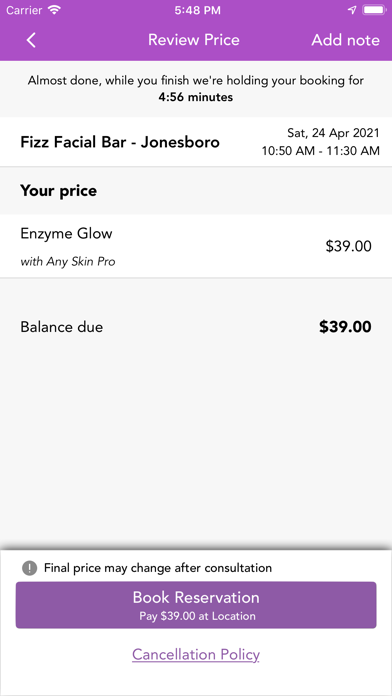The width and height of the screenshot is (392, 696).
Task: Tap the location arrow status icon
Action: [352, 10]
